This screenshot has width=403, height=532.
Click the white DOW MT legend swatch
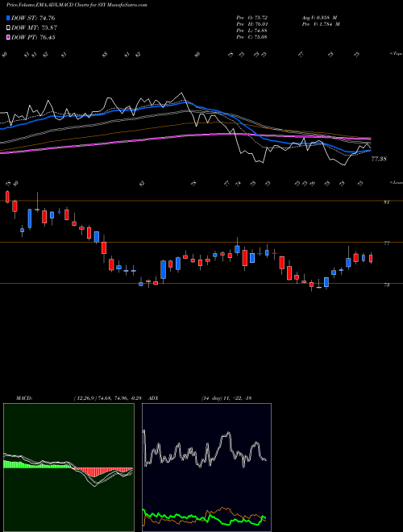(x=8, y=28)
